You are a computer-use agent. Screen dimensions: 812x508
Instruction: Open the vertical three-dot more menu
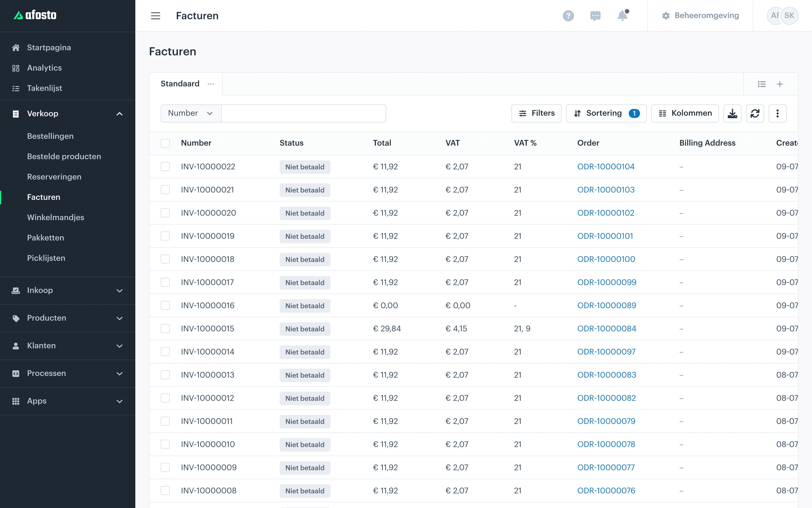[778, 114]
